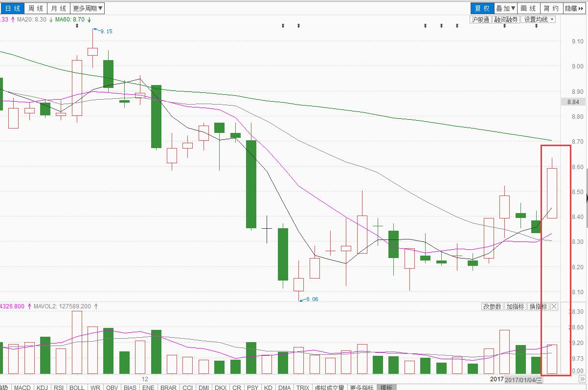Click the 9.15 high price label
The width and height of the screenshot is (588, 390).
[x=106, y=31]
